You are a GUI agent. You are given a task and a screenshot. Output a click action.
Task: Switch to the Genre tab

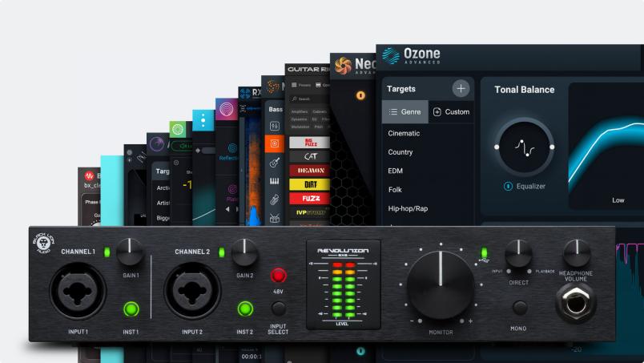tap(405, 111)
